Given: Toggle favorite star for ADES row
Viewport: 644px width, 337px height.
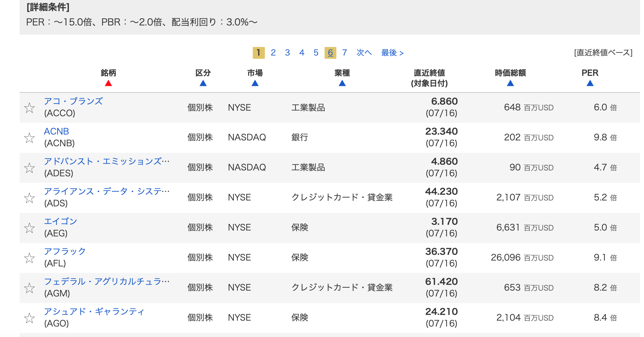Looking at the screenshot, I should [x=29, y=168].
